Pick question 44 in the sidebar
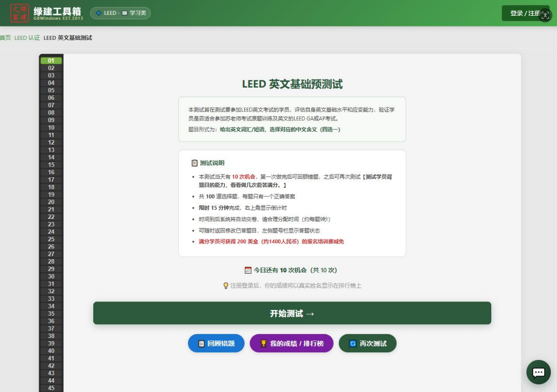Screen dimensions: 557x392 click(51, 381)
